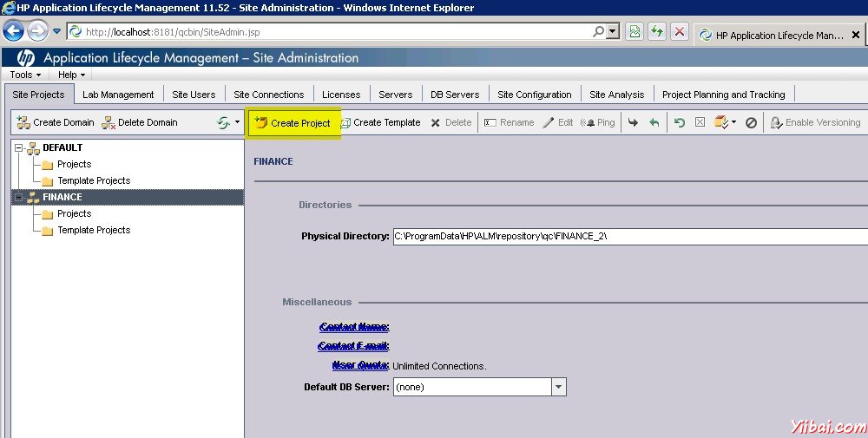
Task: Switch to the Lab Management tab
Action: click(118, 95)
